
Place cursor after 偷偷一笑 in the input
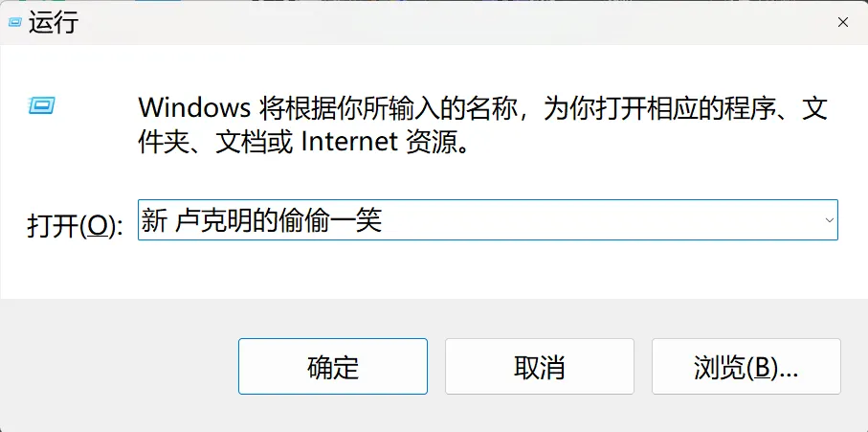(x=383, y=220)
